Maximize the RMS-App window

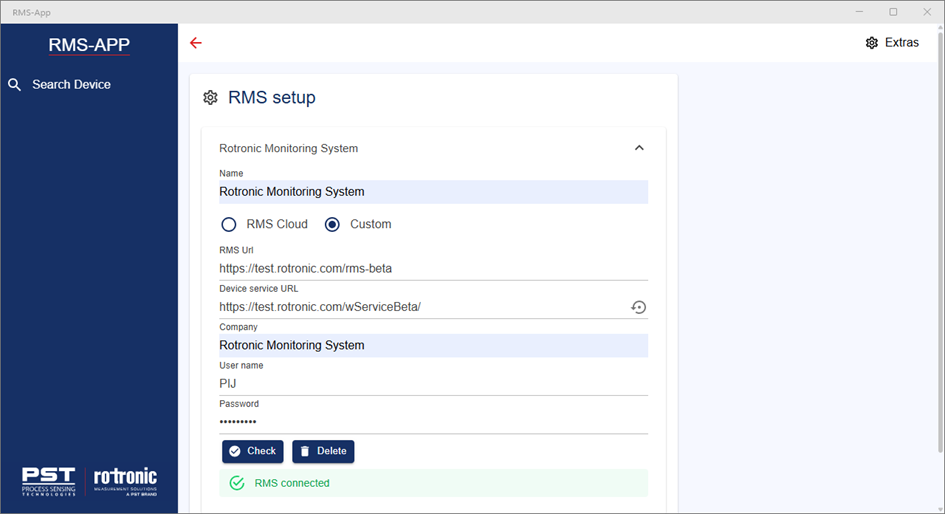tap(893, 12)
